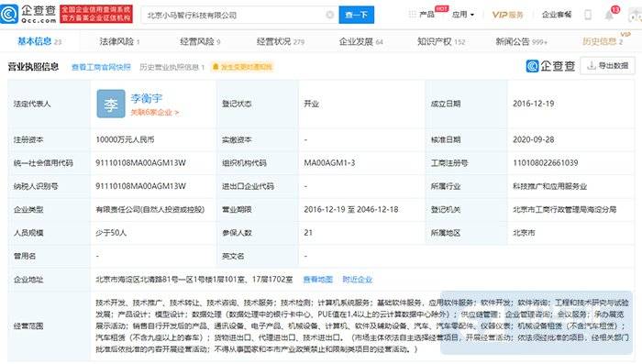Switch to the 基本信息 tab

(39, 41)
